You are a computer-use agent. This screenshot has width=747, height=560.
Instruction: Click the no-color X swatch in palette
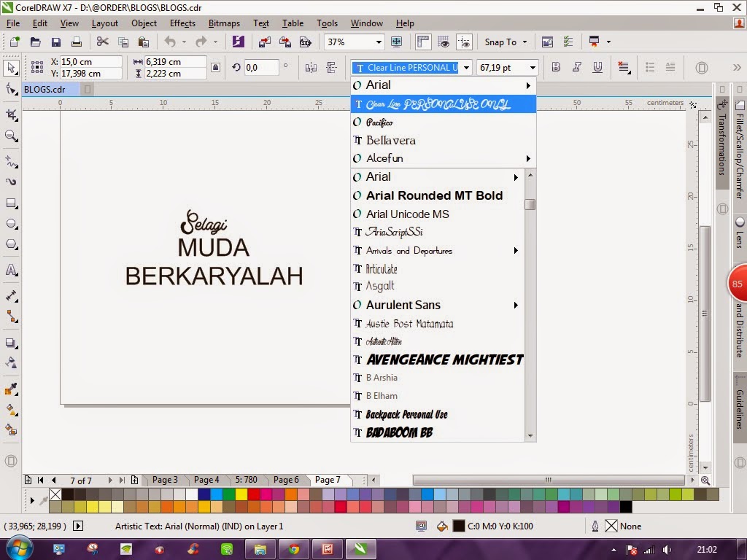pos(55,494)
